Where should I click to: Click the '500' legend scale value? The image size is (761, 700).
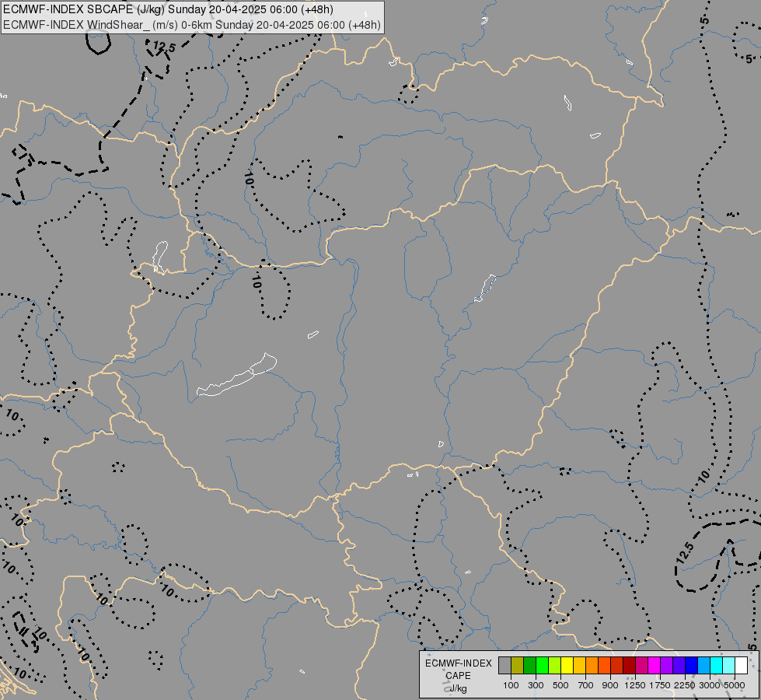pos(560,685)
